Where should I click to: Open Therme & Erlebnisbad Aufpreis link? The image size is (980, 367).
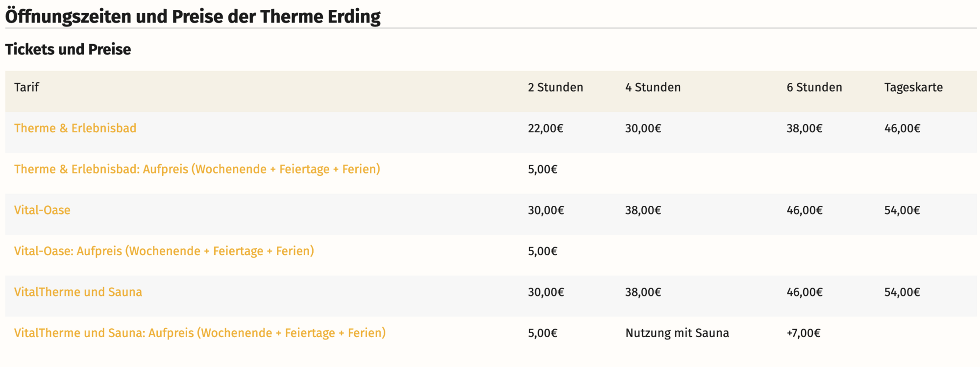pyautogui.click(x=197, y=169)
